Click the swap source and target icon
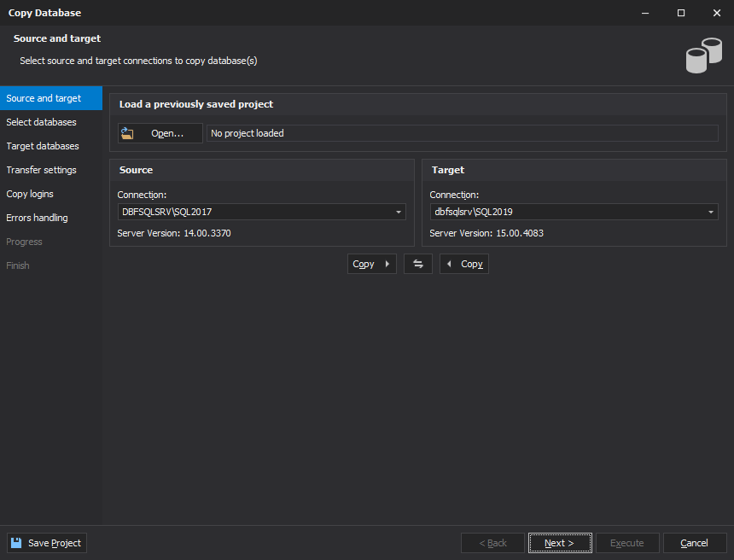The height and width of the screenshot is (560, 734). tap(418, 264)
